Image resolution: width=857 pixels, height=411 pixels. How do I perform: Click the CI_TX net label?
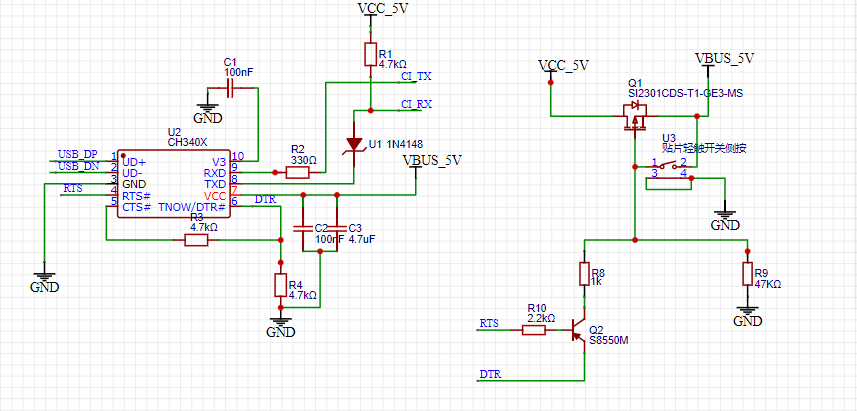point(416,77)
